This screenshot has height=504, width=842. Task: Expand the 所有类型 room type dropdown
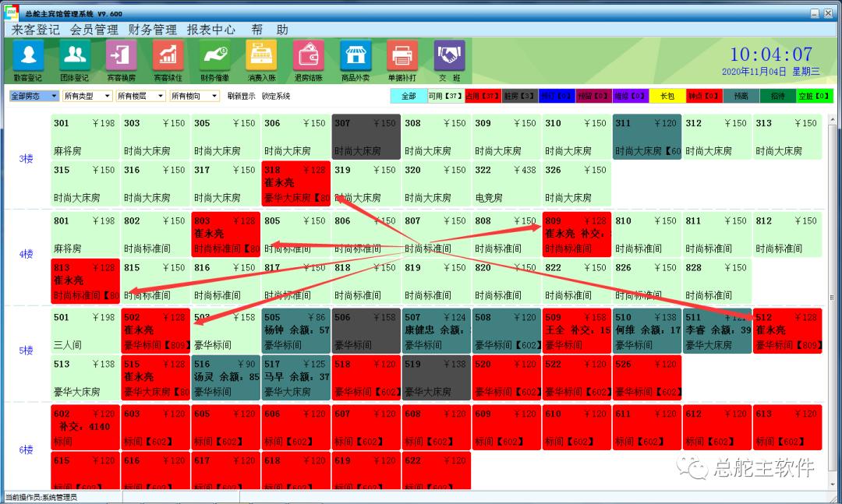click(x=85, y=96)
